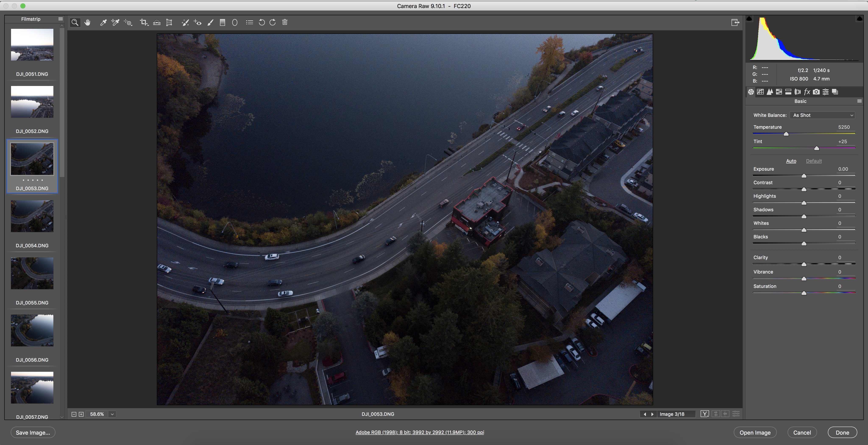Toggle full screen mode icon
Image resolution: width=868 pixels, height=445 pixels.
735,22
